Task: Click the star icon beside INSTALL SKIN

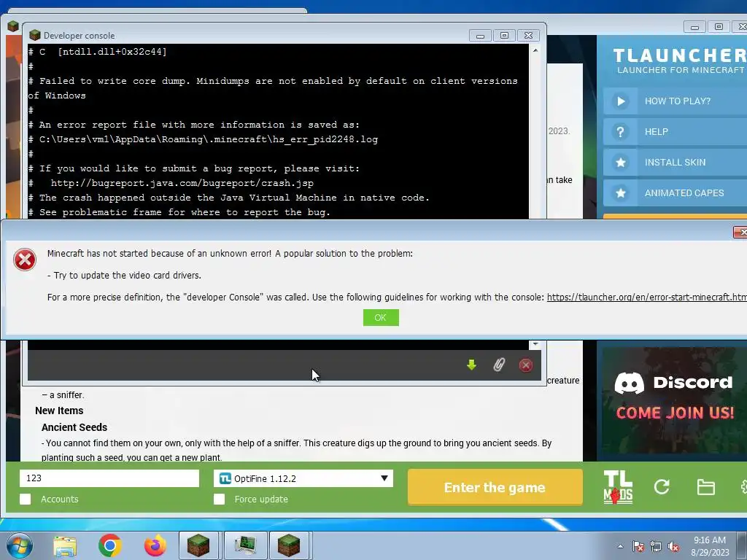Action: (x=620, y=163)
